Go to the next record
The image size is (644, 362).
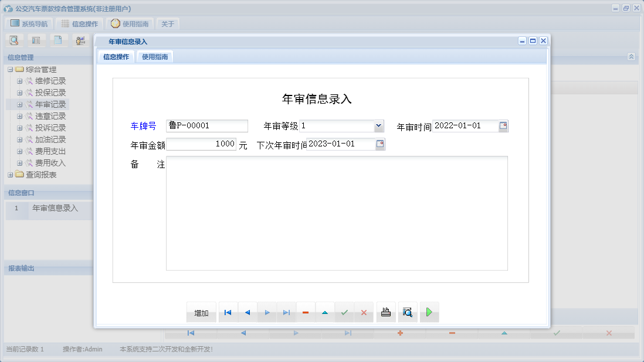pos(267,312)
